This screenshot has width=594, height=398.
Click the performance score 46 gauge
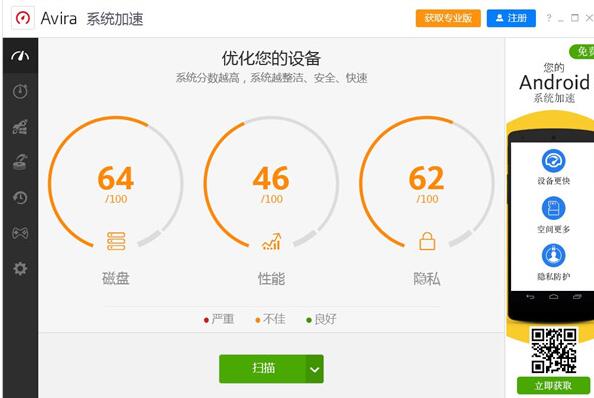click(272, 183)
